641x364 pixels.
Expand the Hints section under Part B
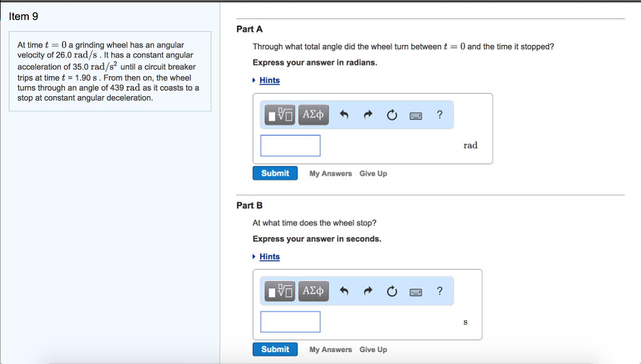pos(269,256)
